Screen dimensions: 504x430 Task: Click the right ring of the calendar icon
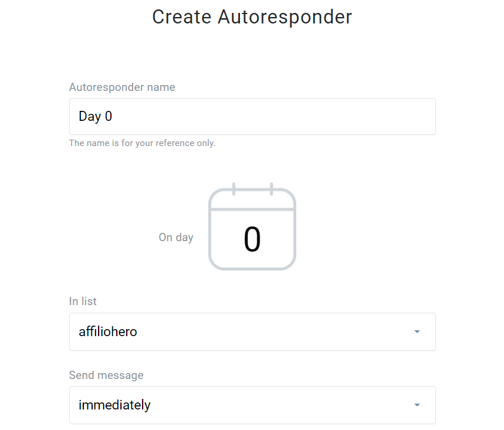coord(270,189)
